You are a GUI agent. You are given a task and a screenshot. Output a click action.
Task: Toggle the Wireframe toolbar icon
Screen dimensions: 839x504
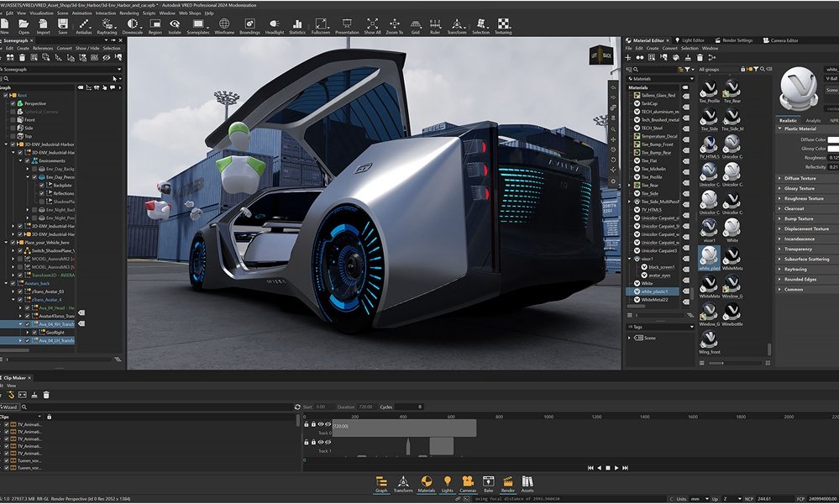[224, 24]
